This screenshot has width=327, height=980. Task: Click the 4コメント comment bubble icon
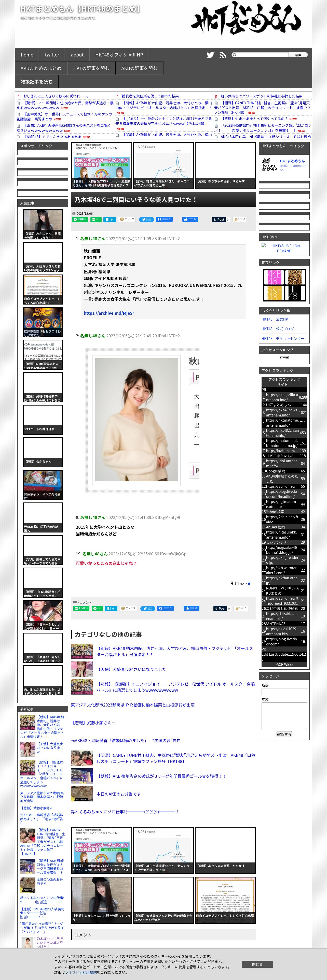[75, 602]
